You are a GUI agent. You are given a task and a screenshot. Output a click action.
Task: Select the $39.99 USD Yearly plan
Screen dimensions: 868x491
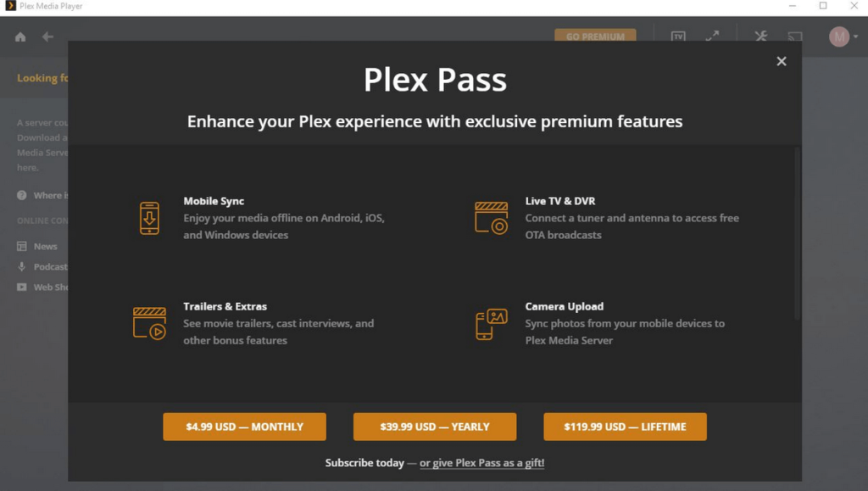435,427
